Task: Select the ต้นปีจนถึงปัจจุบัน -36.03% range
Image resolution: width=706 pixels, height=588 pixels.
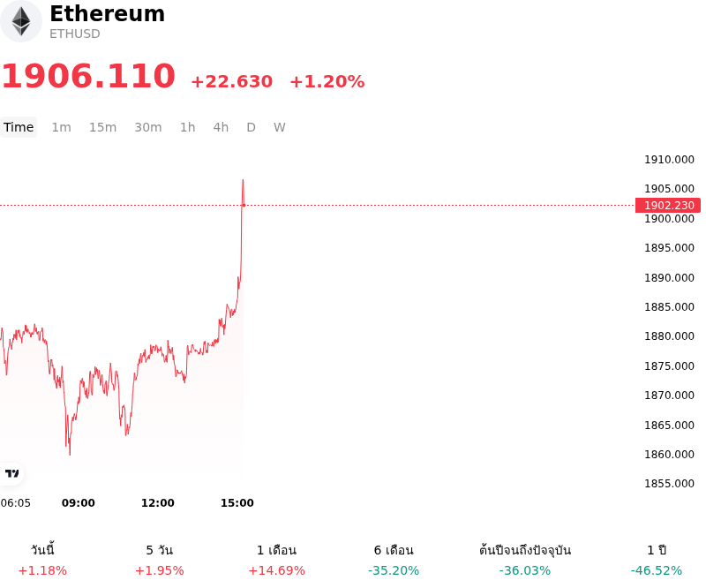Action: (x=525, y=560)
